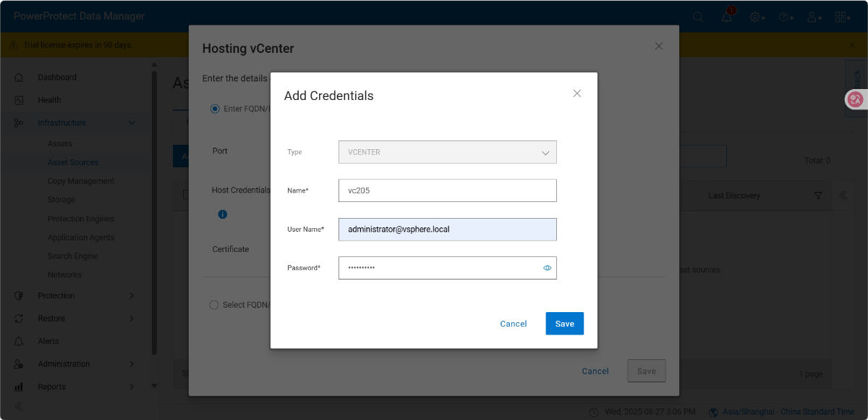The image size is (868, 420).
Task: Open Protection Engines in sidebar
Action: 81,219
